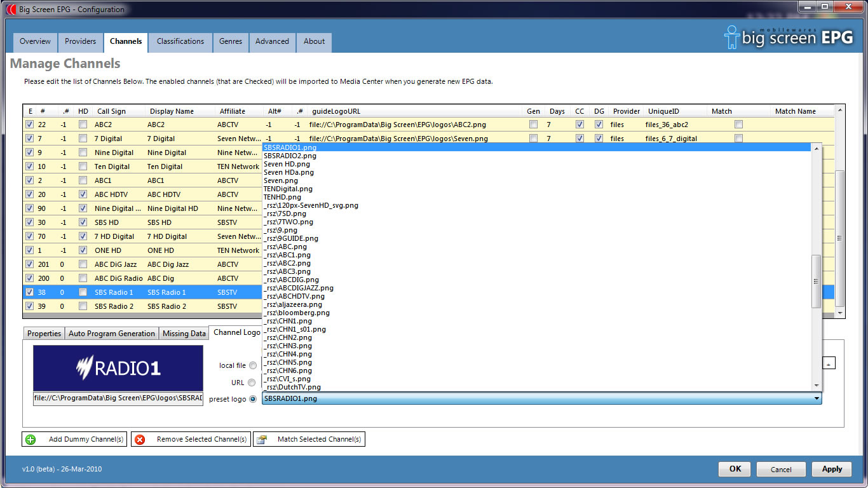Viewport: 868px width, 488px height.
Task: Click Match Selected Channel(s) button
Action: point(309,439)
